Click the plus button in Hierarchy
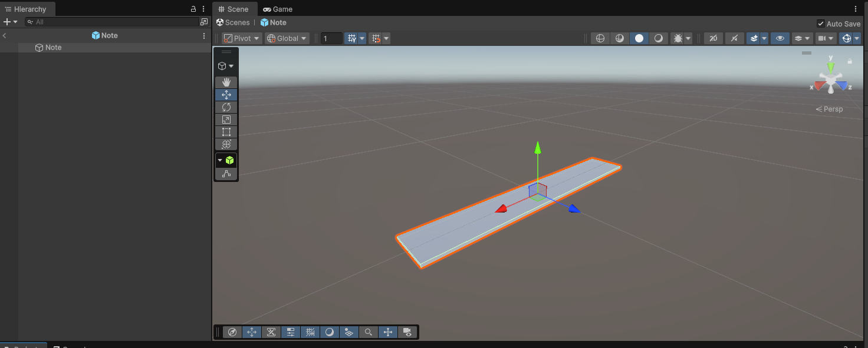The height and width of the screenshot is (348, 868). (x=7, y=22)
